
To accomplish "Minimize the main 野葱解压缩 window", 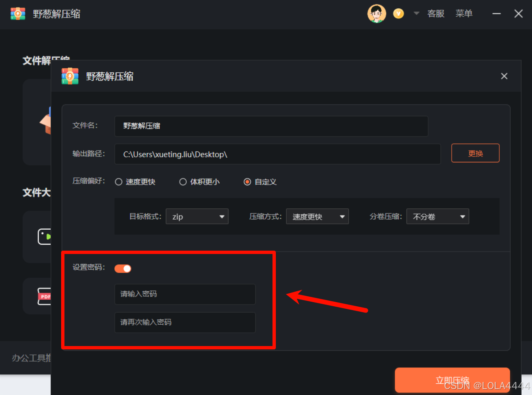I will point(496,14).
